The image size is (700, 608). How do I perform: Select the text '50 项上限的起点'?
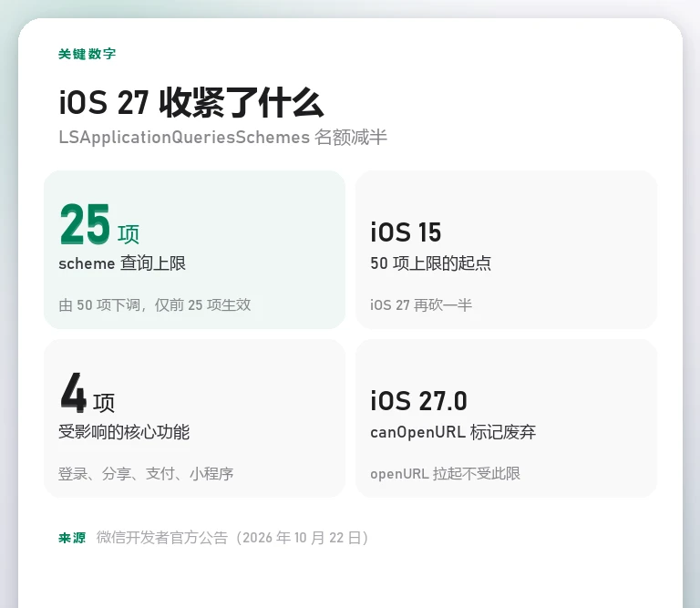point(430,263)
